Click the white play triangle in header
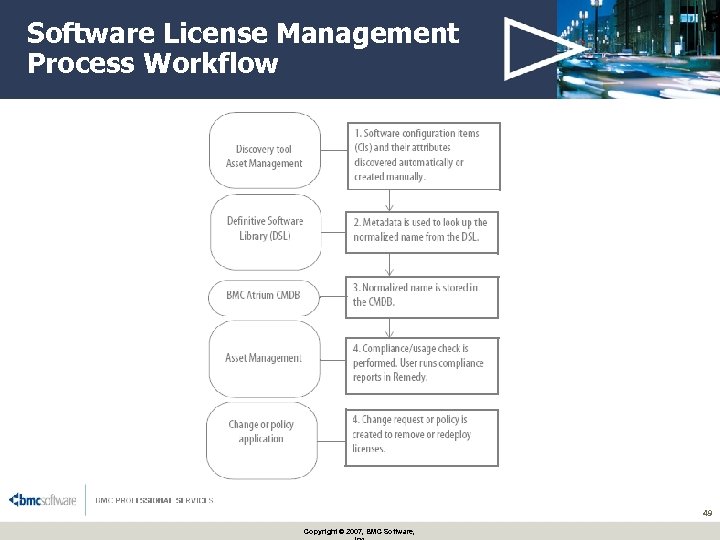The width and height of the screenshot is (720, 540). coord(544,49)
